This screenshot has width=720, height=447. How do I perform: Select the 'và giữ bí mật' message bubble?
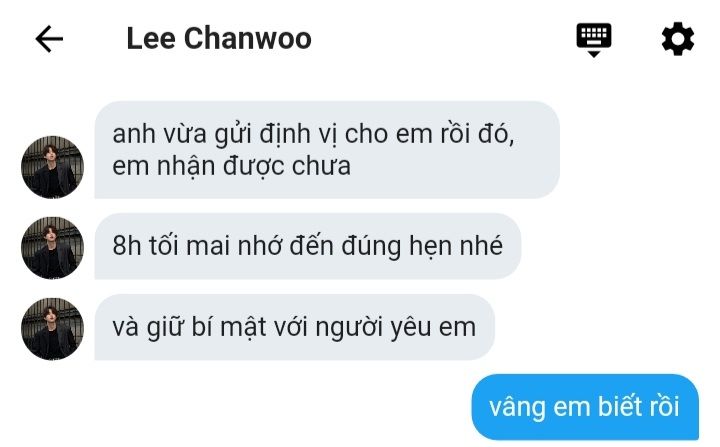point(294,327)
